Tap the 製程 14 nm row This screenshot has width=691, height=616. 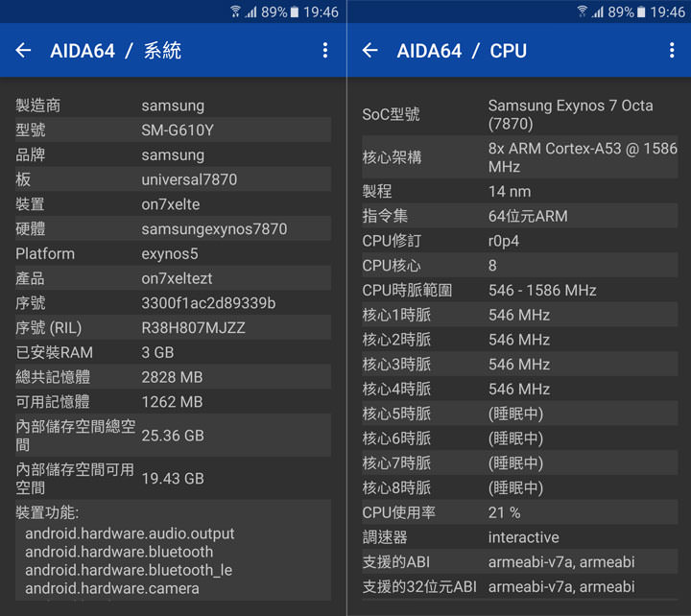tap(519, 191)
